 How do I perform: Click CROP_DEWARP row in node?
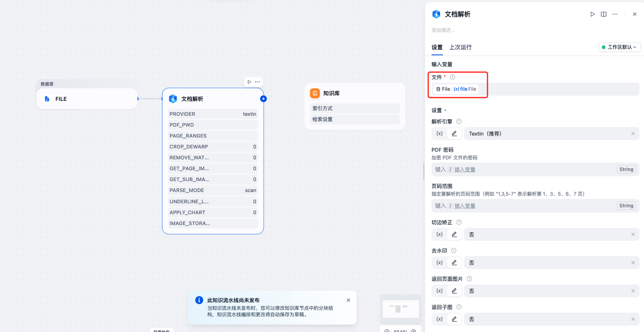click(x=213, y=147)
